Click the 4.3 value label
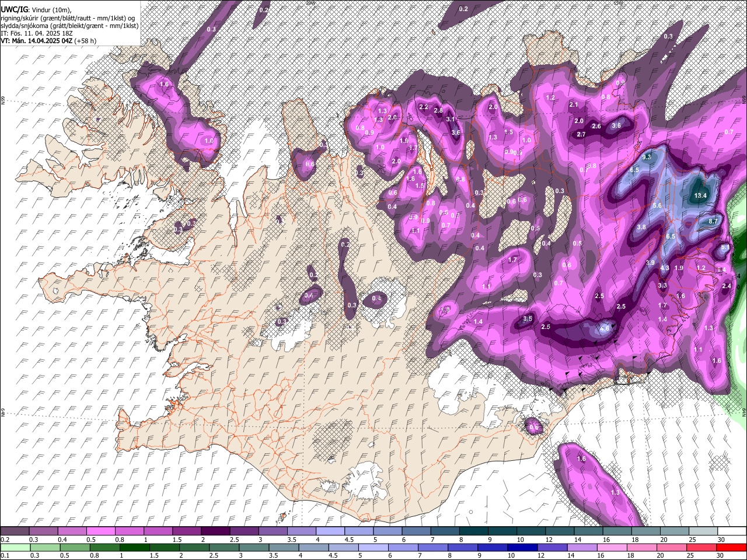The height and width of the screenshot is (560, 747). [665, 268]
